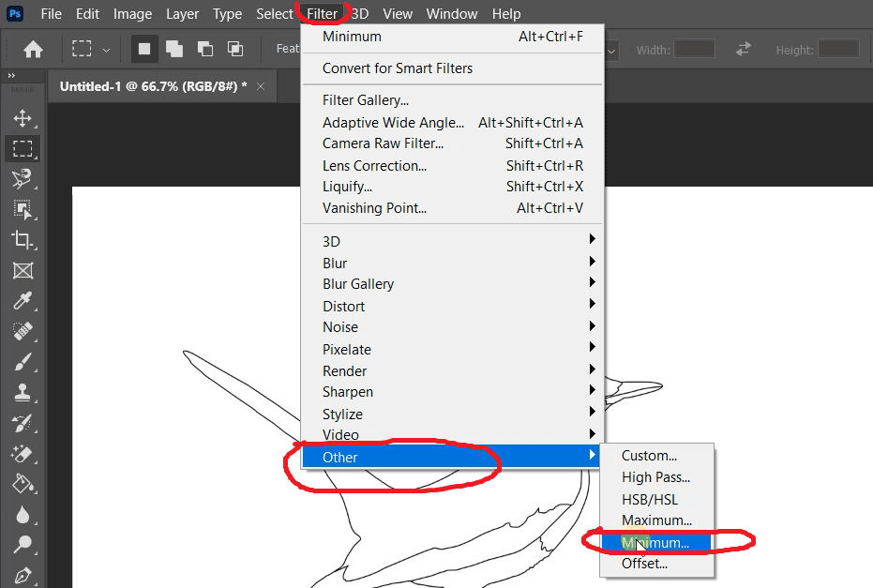Choose High Pass filter
Image resolution: width=873 pixels, height=588 pixels.
(657, 477)
